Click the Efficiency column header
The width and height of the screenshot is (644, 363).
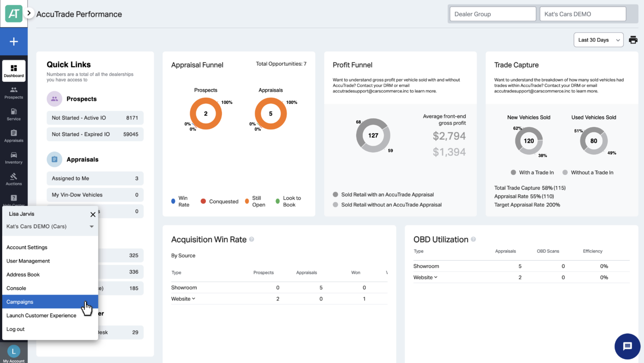[x=593, y=251]
